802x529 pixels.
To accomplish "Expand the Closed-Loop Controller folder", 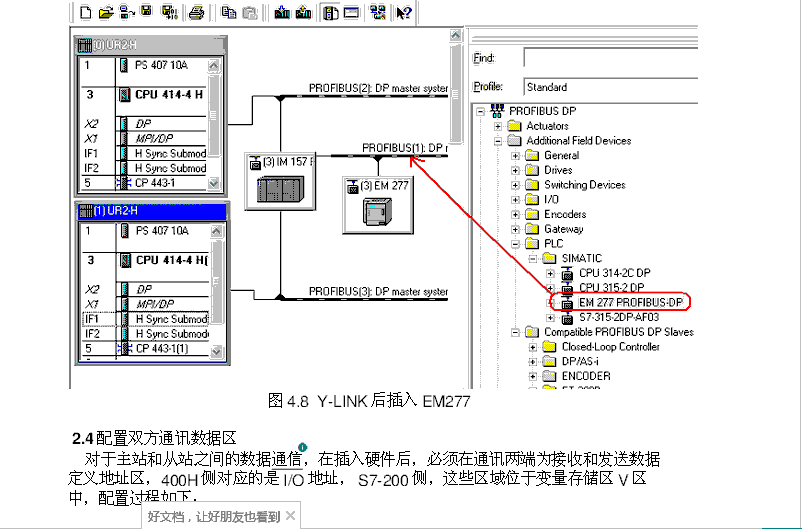I will point(532,347).
